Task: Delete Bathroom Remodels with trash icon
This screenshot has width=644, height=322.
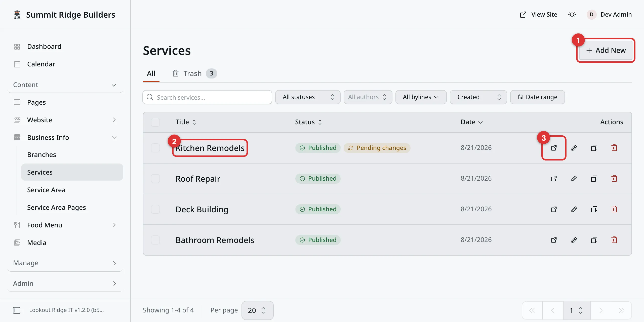Action: point(614,240)
